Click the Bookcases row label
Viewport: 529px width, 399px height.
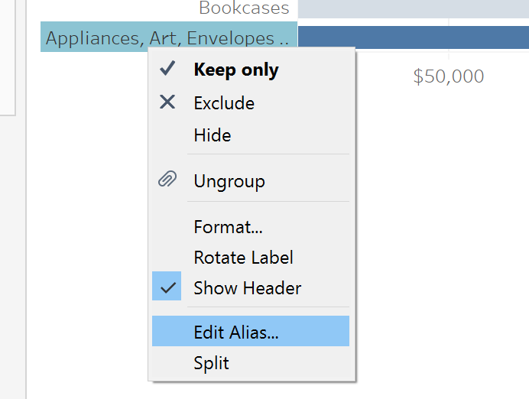coord(244,8)
